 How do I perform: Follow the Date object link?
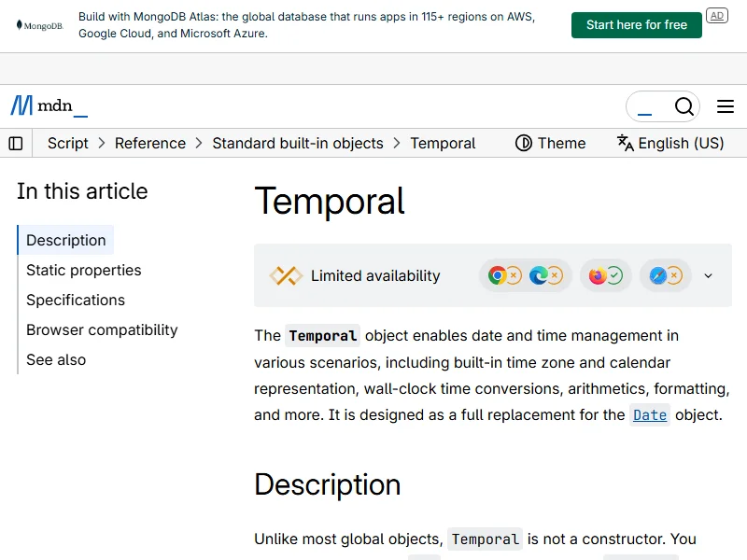pos(650,414)
